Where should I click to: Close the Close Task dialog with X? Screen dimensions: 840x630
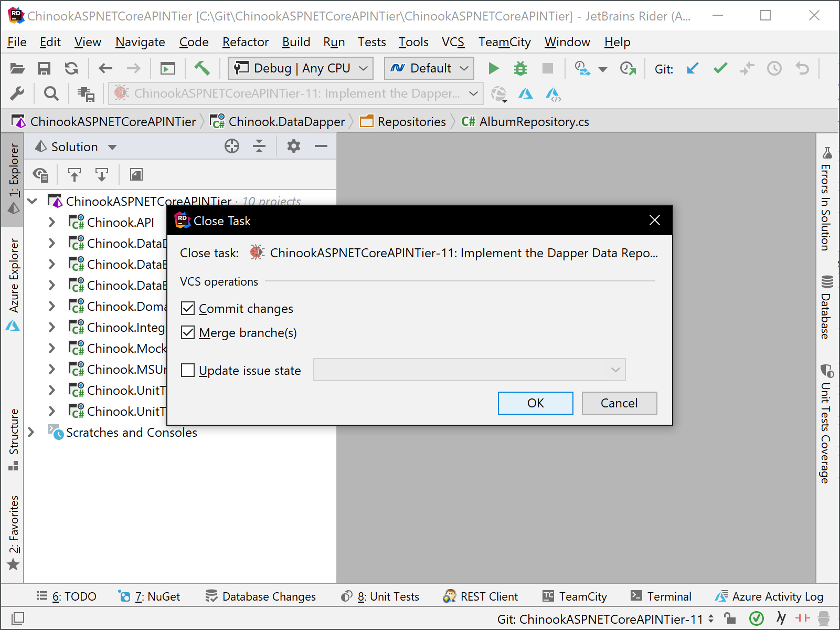click(654, 220)
